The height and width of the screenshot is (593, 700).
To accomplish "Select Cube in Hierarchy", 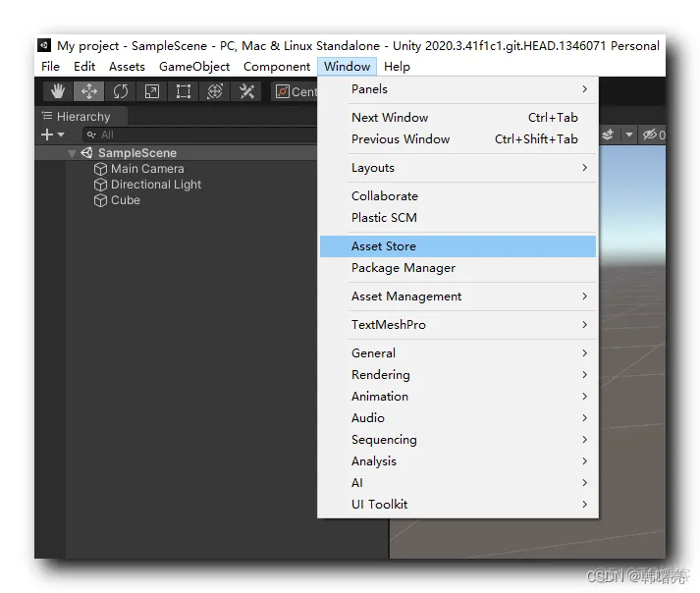I will click(x=126, y=200).
